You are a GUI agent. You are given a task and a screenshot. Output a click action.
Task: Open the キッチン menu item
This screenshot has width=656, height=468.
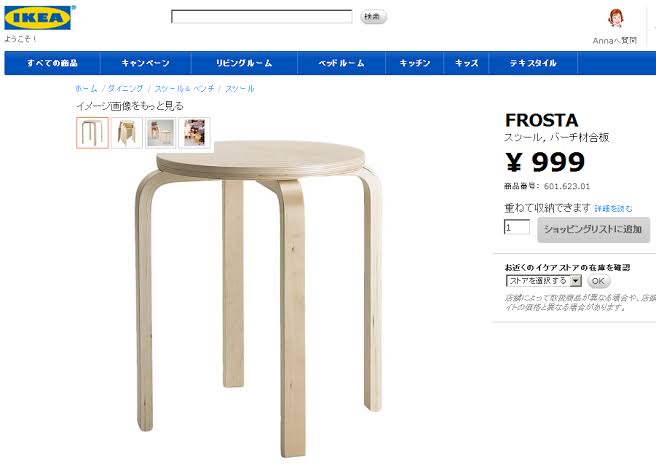click(x=414, y=63)
